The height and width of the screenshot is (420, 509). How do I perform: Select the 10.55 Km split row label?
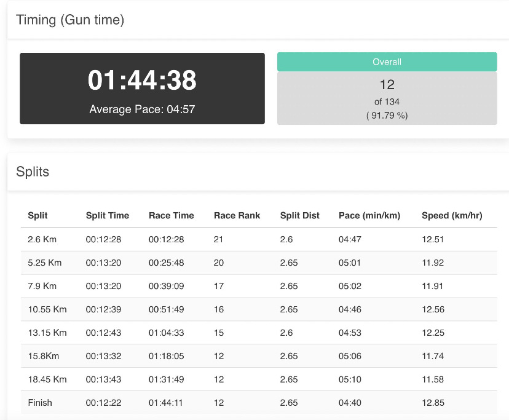click(x=47, y=309)
